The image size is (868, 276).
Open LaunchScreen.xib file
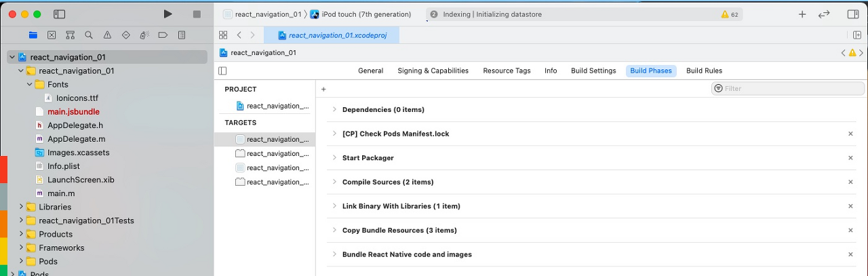pos(81,180)
